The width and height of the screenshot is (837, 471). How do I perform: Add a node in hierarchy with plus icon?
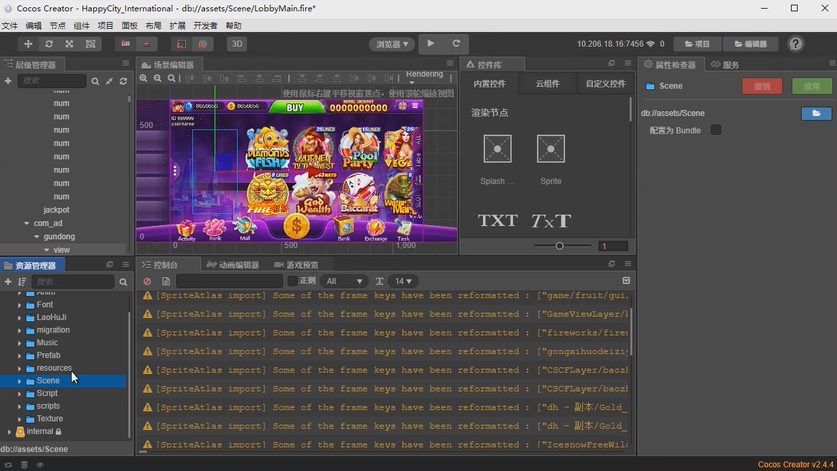8,81
